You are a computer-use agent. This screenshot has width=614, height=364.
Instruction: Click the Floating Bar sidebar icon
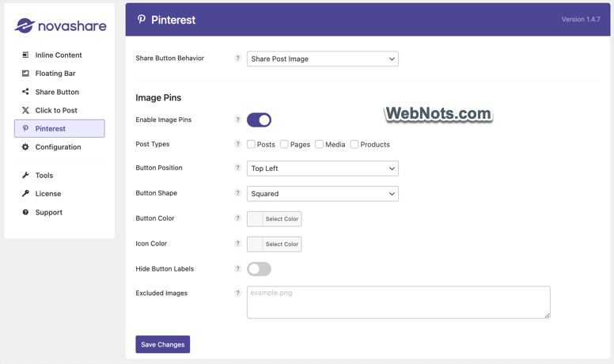point(25,74)
